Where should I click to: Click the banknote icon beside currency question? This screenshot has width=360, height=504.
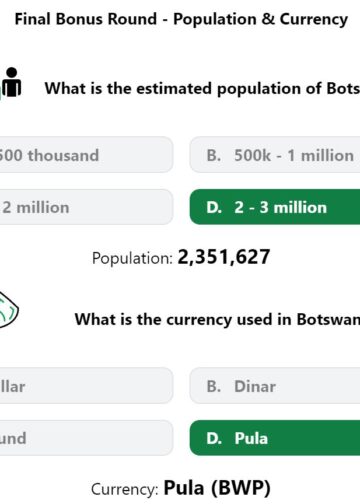(9, 310)
